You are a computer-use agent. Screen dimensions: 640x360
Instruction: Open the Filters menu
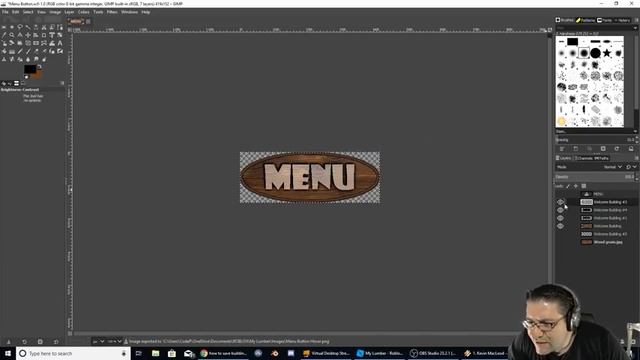tap(112, 12)
